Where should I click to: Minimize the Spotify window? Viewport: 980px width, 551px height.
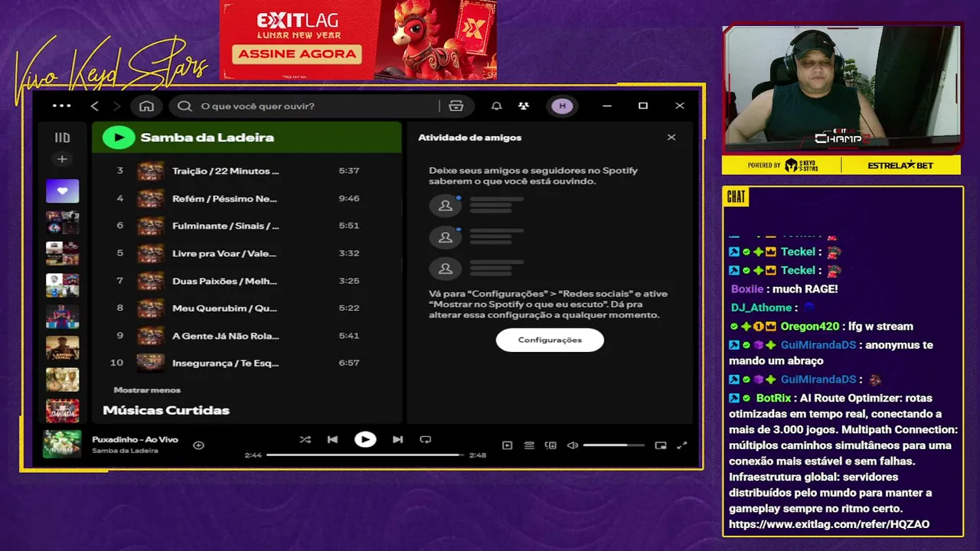pyautogui.click(x=607, y=106)
